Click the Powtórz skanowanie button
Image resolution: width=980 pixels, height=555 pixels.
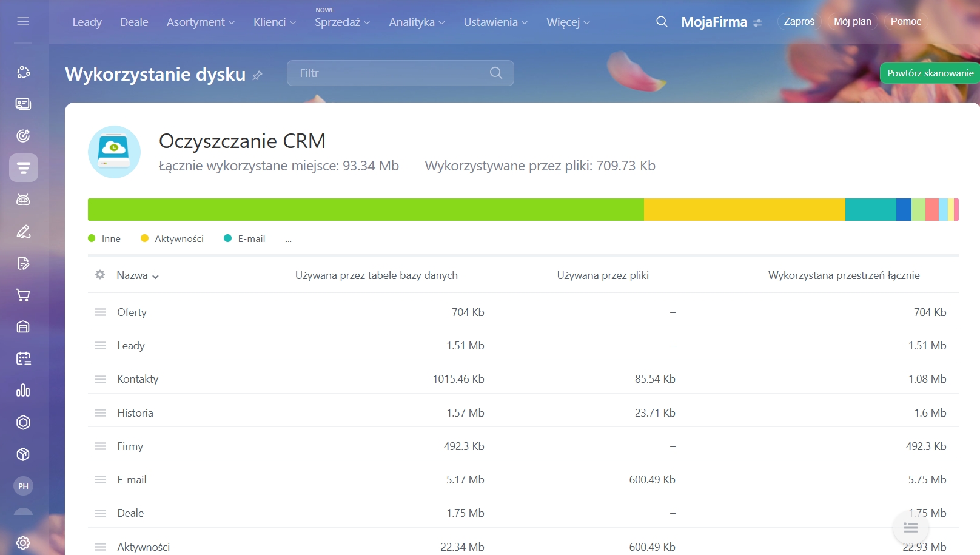point(930,73)
